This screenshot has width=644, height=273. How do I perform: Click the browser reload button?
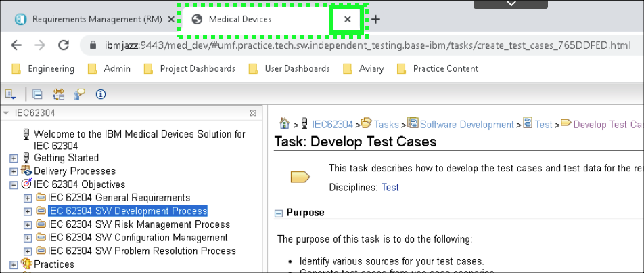click(x=64, y=45)
